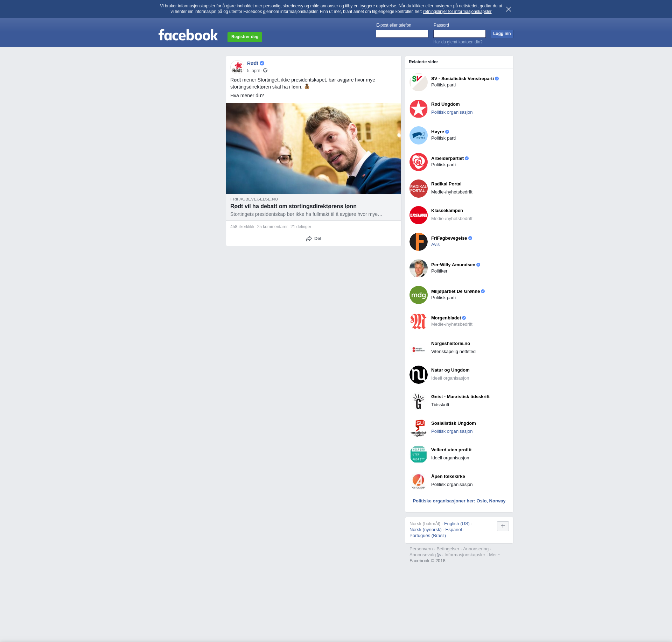Focus the E-post eller telefon field
672x642 pixels.
(402, 34)
